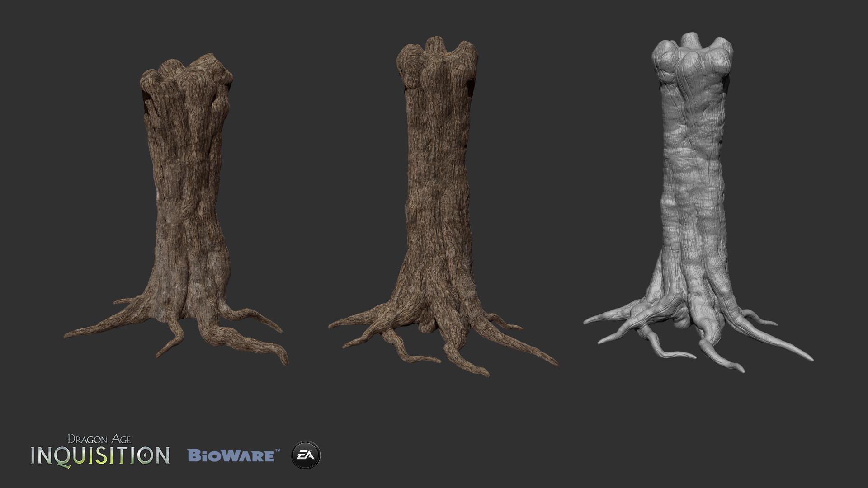Select the middle textured tree stump trunk
Viewport: 868px width, 488px height.
438,181
